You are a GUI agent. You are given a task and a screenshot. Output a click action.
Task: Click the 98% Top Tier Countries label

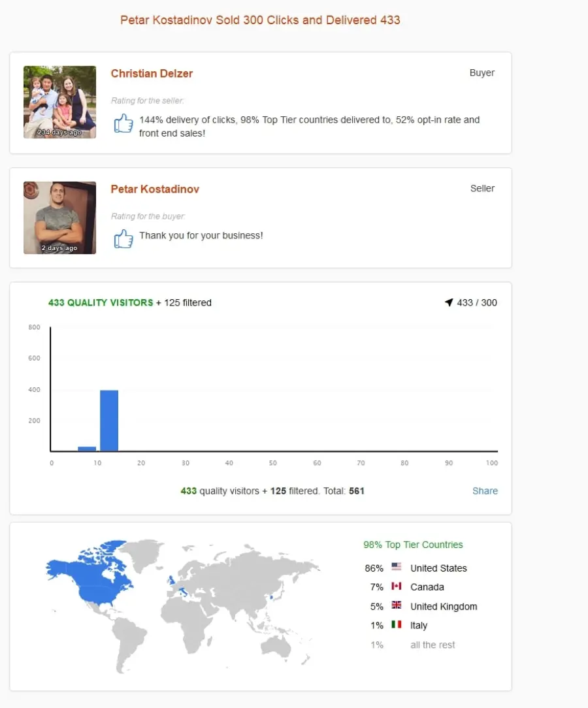(x=413, y=545)
